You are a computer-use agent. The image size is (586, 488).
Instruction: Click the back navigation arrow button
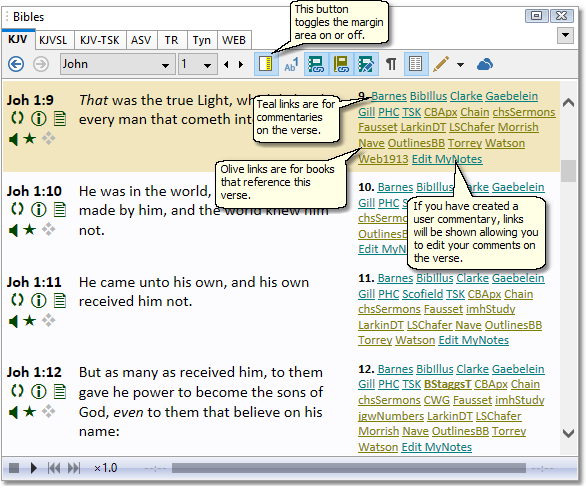[x=16, y=64]
